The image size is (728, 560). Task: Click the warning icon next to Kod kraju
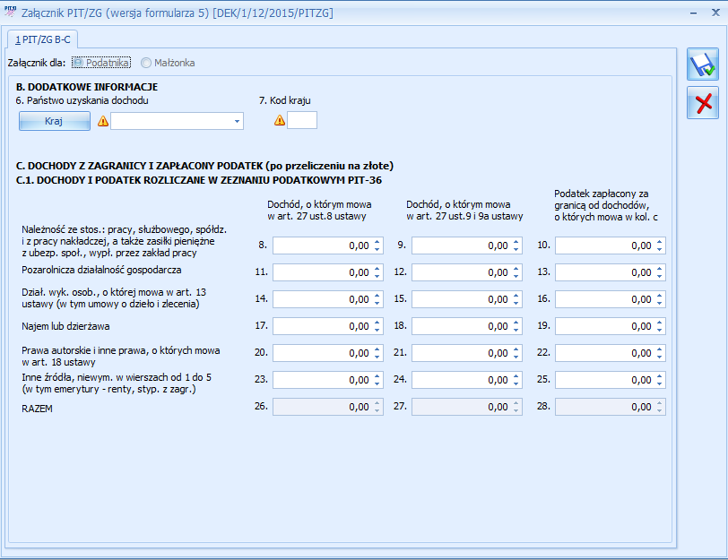point(280,120)
